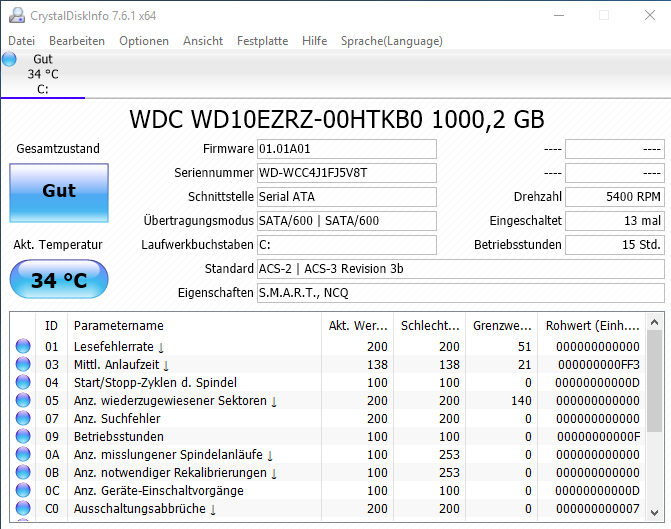This screenshot has height=529, width=671.
Task: Select Anz. misslungener Spindelanläufe row
Action: [328, 454]
